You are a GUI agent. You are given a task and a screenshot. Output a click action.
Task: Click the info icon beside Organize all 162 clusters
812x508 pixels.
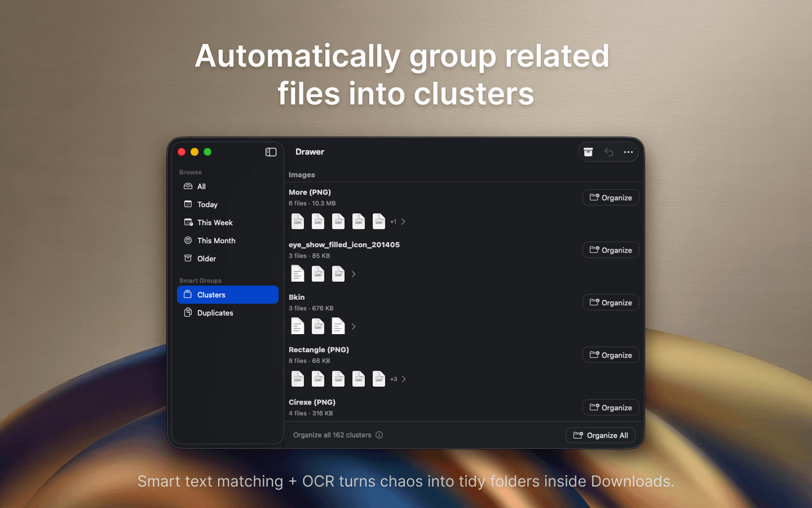point(379,435)
